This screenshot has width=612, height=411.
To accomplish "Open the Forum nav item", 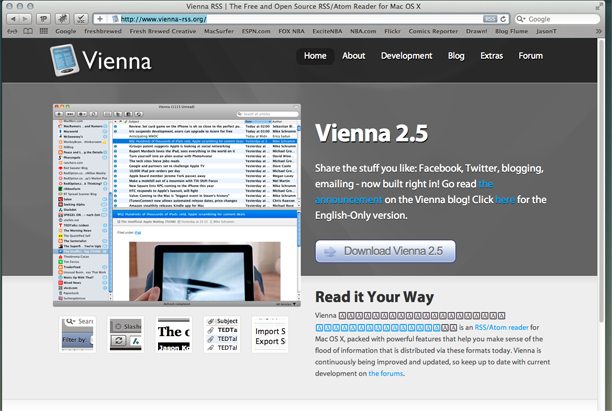I will pyautogui.click(x=530, y=56).
